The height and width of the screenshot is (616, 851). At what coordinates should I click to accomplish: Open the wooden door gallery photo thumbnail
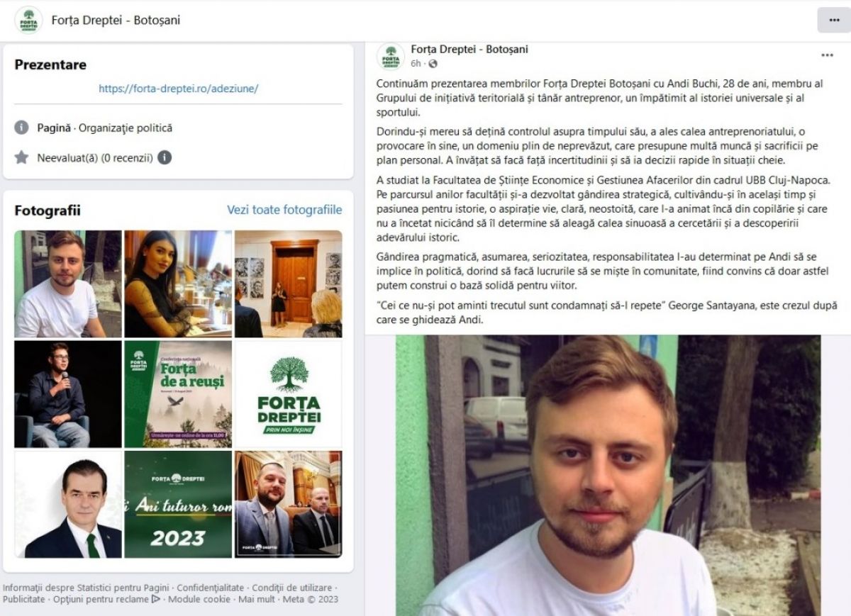289,284
